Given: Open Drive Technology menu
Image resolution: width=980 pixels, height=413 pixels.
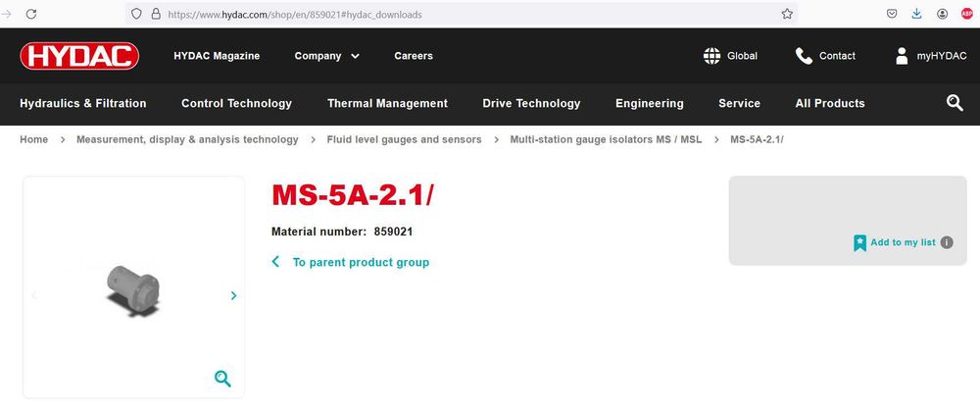Looking at the screenshot, I should (x=531, y=103).
